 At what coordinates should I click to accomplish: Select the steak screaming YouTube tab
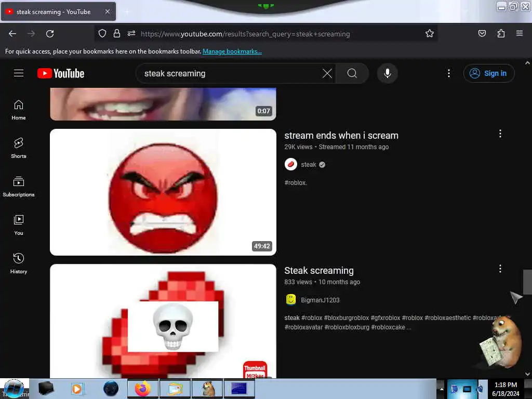coord(58,11)
